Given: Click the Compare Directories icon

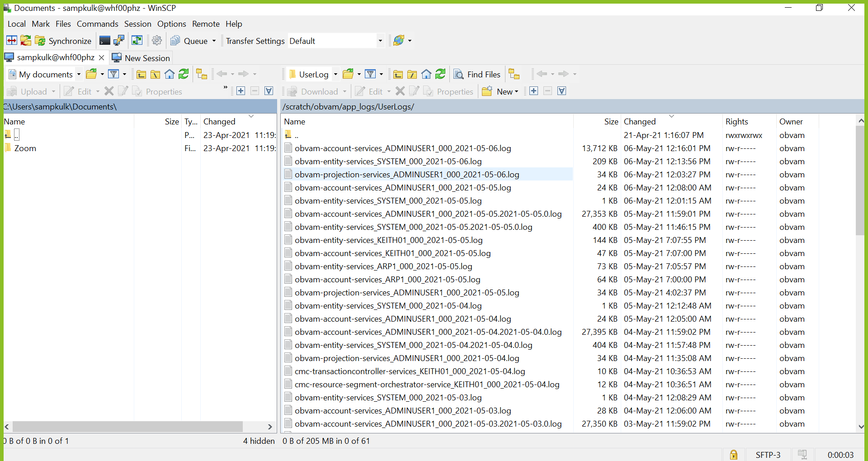Looking at the screenshot, I should [12, 41].
